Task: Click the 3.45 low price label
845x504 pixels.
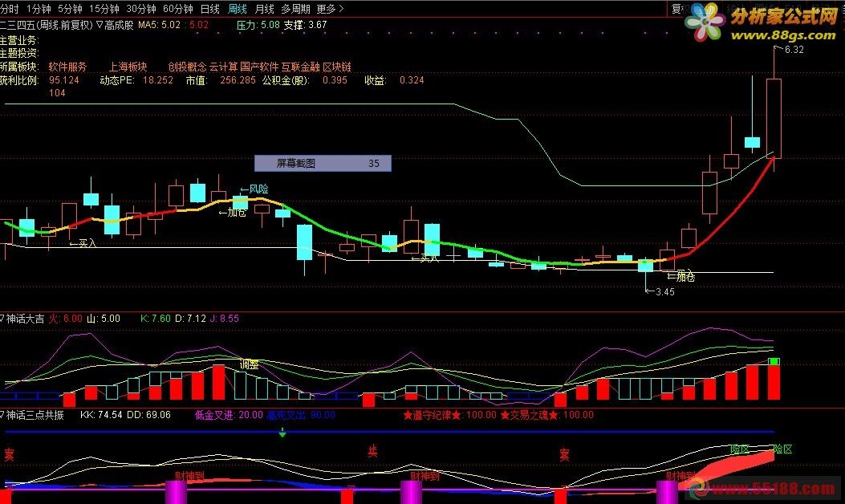Action: click(664, 291)
